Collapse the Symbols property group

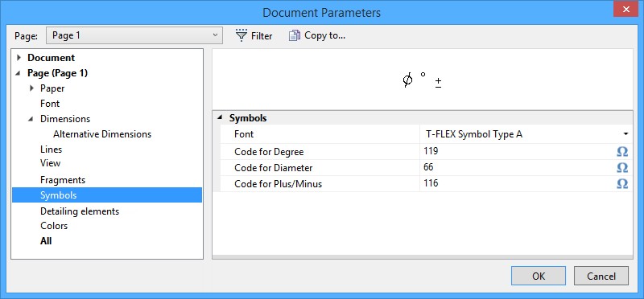point(220,117)
